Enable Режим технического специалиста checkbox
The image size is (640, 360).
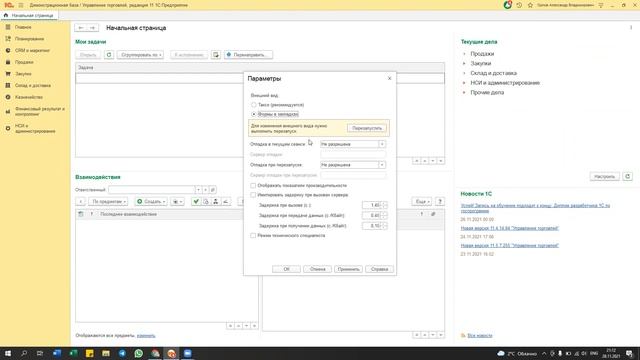point(253,236)
